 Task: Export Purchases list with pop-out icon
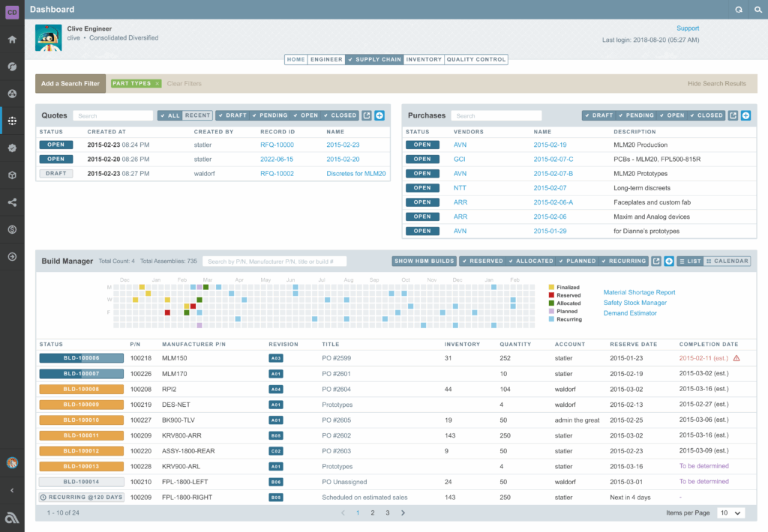733,115
